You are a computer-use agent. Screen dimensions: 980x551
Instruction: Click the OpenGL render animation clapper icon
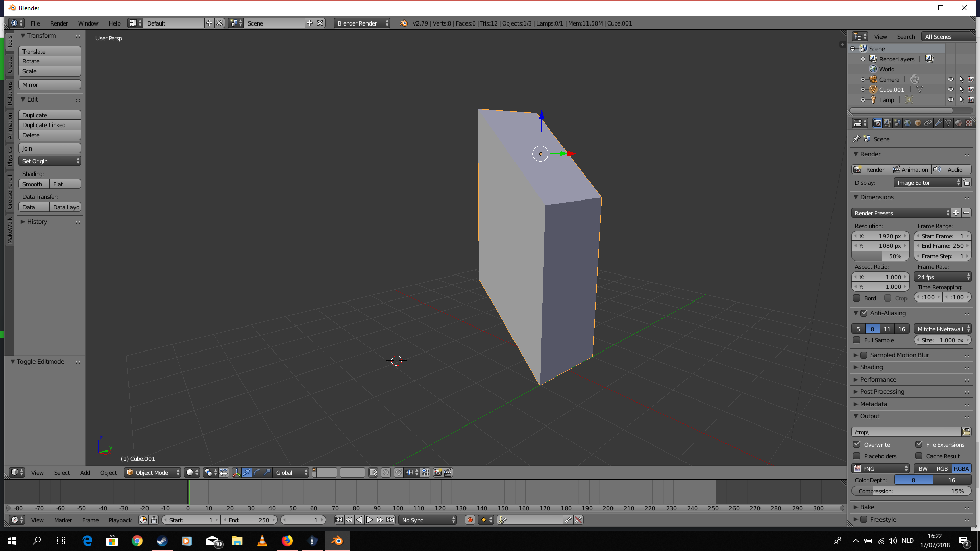tap(448, 472)
